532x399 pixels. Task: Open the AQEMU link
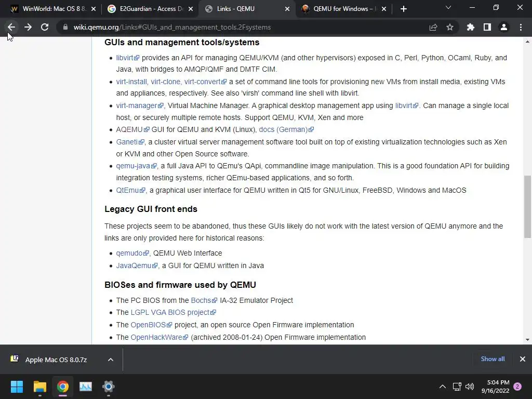pos(132,129)
